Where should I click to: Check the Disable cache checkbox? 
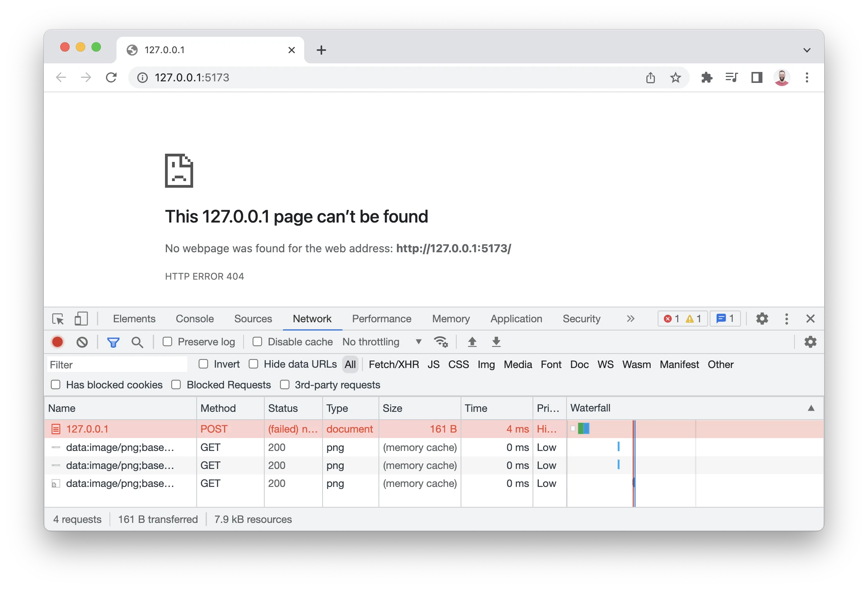click(x=257, y=342)
